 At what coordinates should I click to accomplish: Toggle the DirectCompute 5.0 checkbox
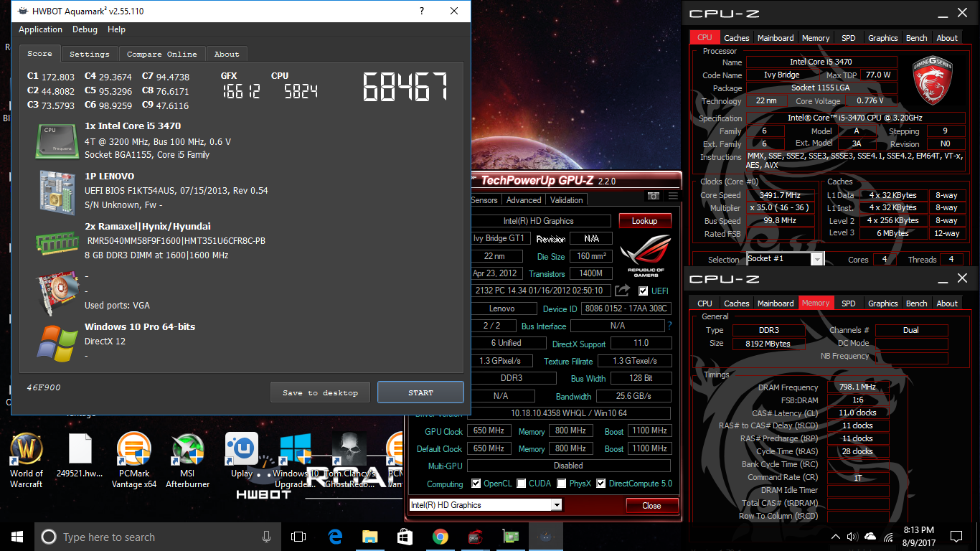pyautogui.click(x=601, y=484)
